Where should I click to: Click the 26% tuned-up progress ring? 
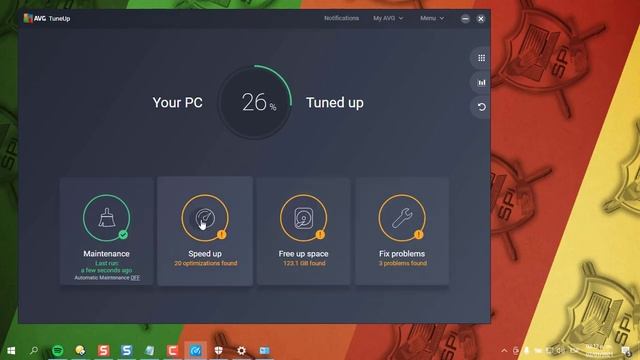tap(255, 102)
